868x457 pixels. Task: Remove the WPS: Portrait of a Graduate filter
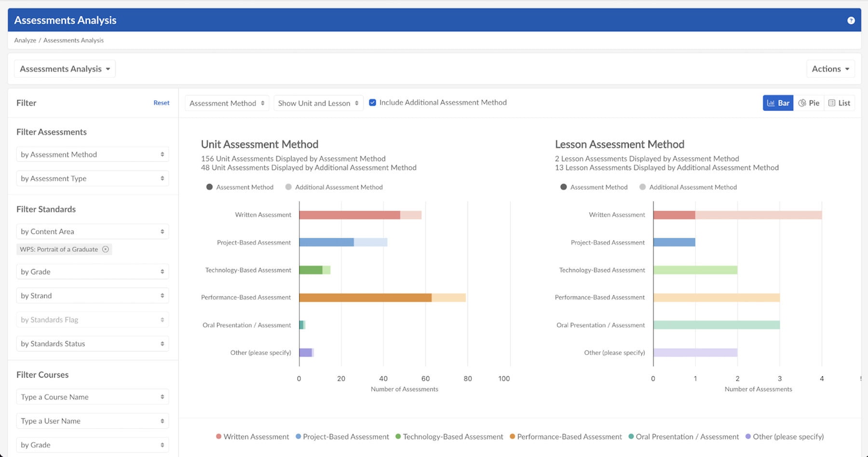tap(106, 249)
